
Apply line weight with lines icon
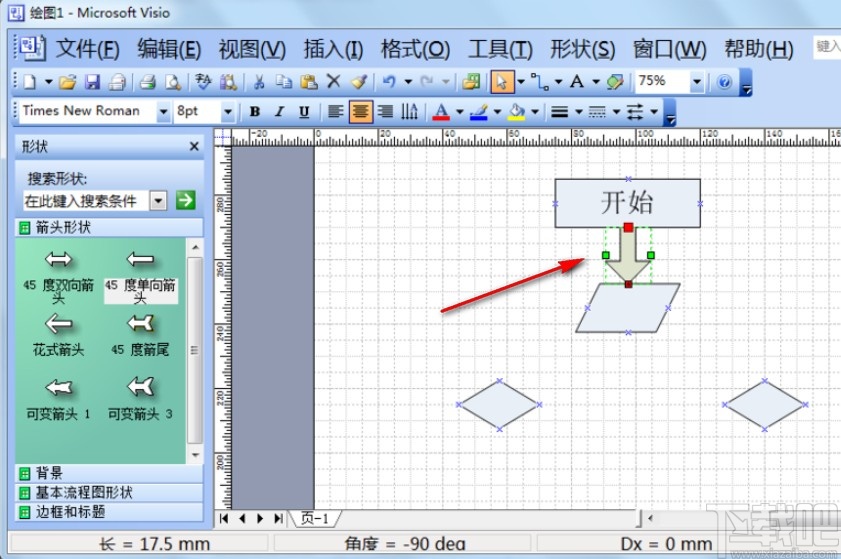click(x=560, y=112)
